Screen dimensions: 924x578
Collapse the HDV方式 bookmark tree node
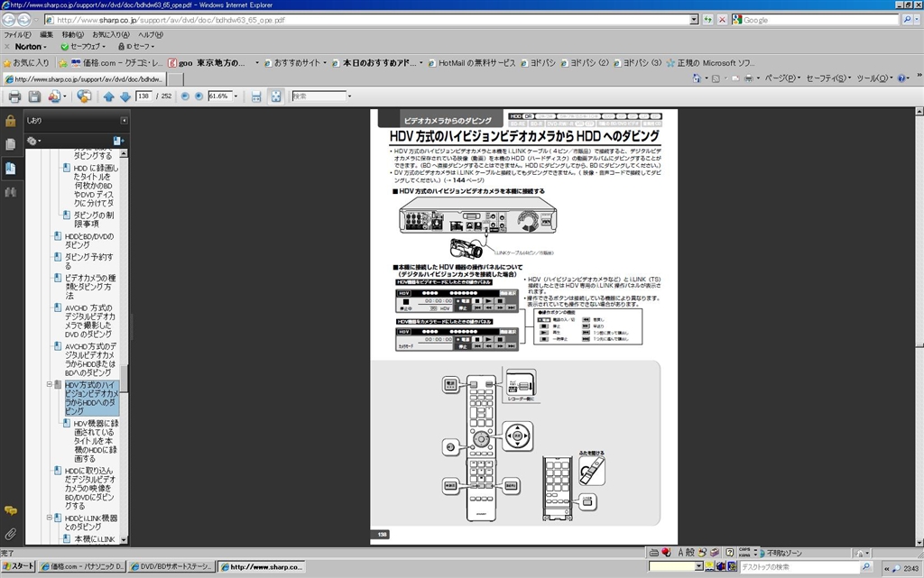click(x=50, y=384)
